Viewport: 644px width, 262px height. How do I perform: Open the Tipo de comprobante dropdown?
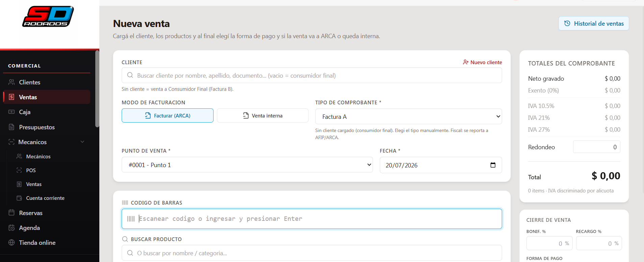tap(408, 116)
